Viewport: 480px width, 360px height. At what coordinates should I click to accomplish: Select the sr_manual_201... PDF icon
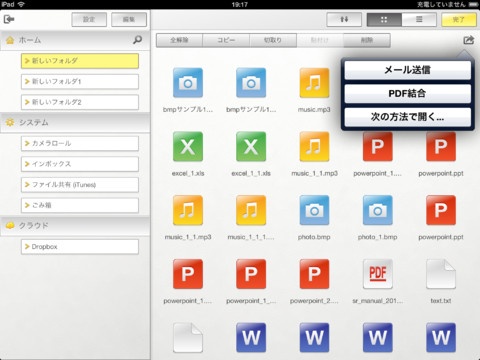point(377,274)
